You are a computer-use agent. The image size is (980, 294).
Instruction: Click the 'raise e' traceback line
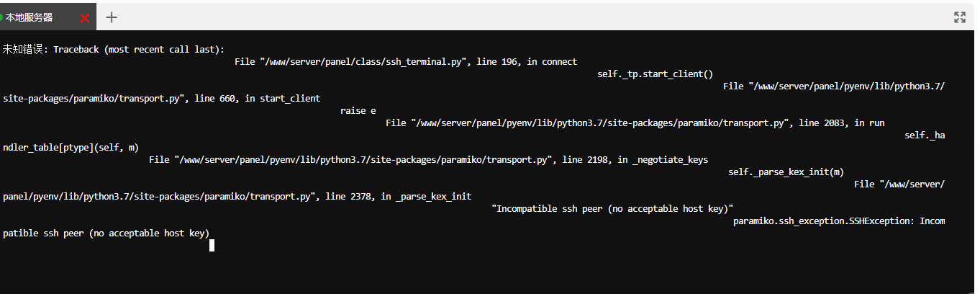[358, 110]
